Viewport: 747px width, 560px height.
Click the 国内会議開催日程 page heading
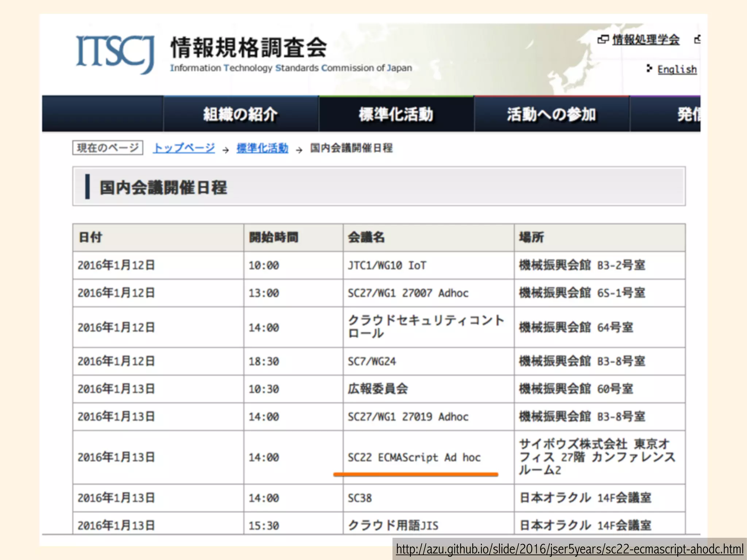[x=163, y=187]
